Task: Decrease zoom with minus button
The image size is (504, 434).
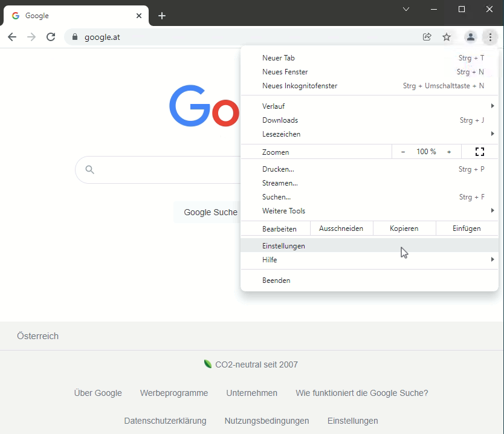Action: coord(403,152)
